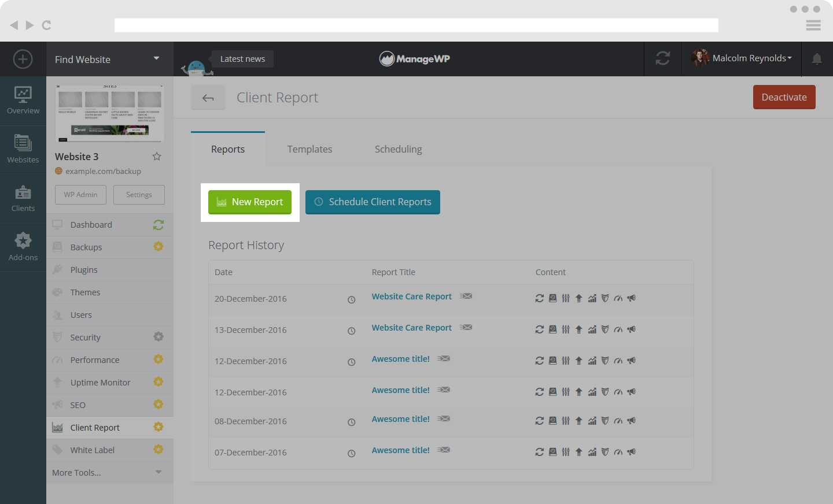The height and width of the screenshot is (504, 833).
Task: Click the email icon beside 20-December Website Care Report
Action: [x=466, y=296]
